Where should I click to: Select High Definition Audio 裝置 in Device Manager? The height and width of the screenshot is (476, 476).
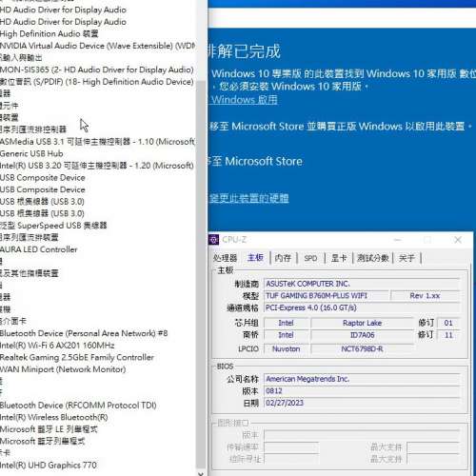coord(50,33)
